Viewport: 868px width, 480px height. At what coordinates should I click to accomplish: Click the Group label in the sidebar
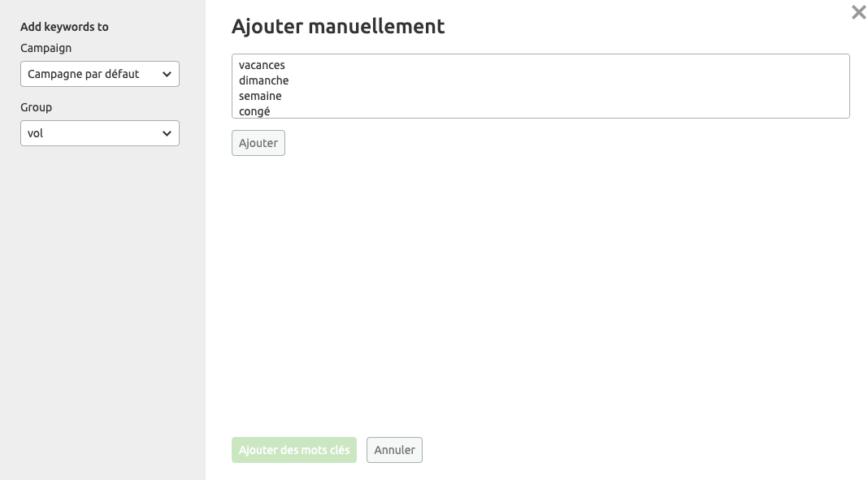point(37,107)
